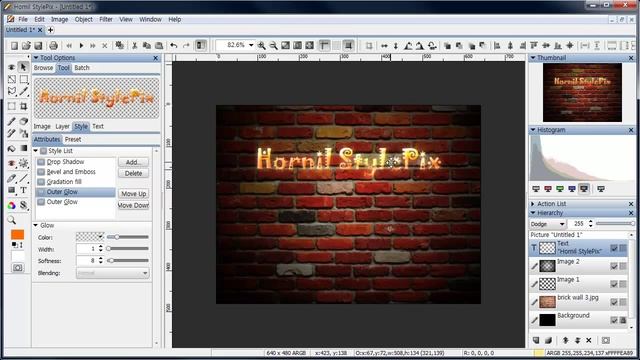
Task: Open the Filter menu
Action: [106, 19]
